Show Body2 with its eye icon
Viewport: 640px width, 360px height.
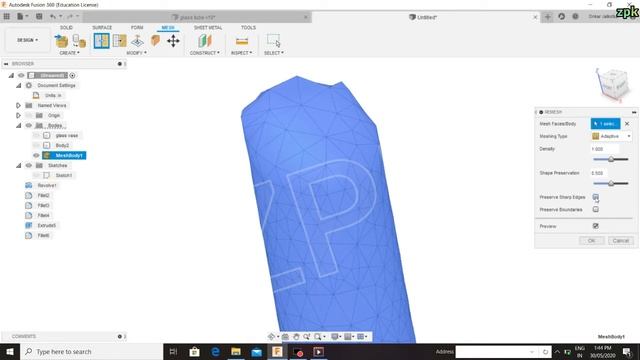36,145
